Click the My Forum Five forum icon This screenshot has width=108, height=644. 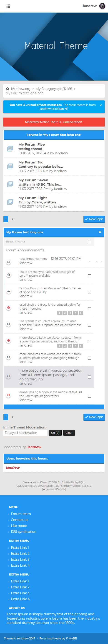(10, 148)
